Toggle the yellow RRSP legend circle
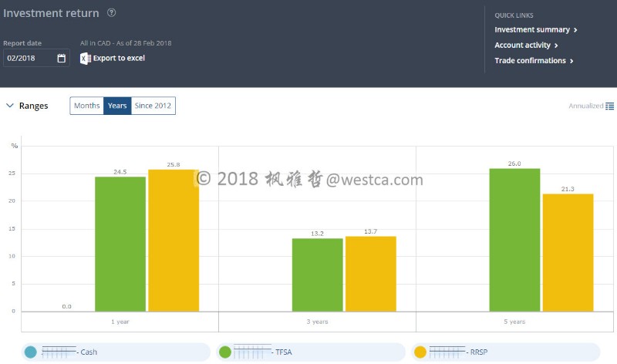Screen dimensions: 617x364 coord(420,352)
